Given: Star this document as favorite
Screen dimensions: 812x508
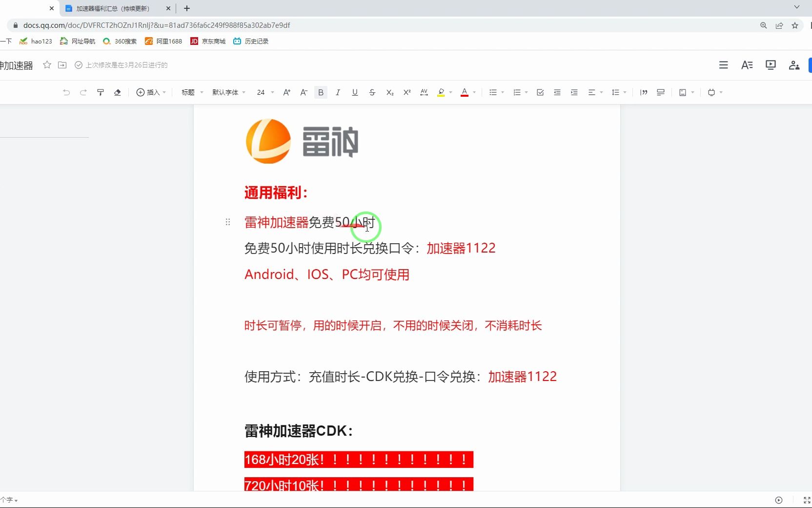Looking at the screenshot, I should click(47, 65).
